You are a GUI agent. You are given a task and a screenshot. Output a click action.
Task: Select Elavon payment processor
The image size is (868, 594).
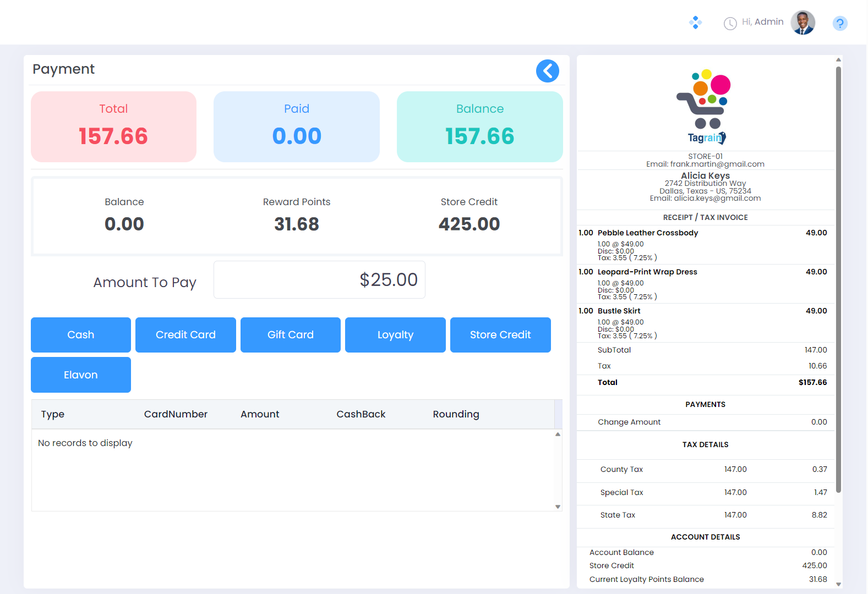(x=81, y=375)
